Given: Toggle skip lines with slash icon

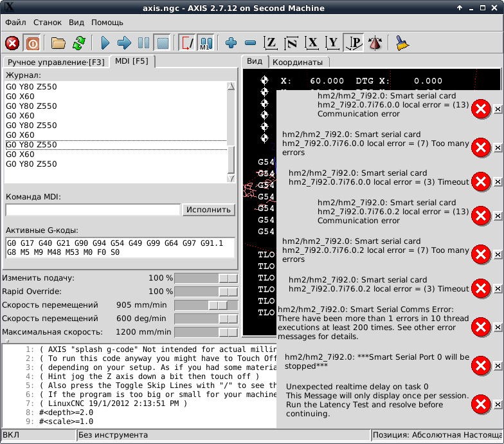Looking at the screenshot, I should pyautogui.click(x=186, y=43).
